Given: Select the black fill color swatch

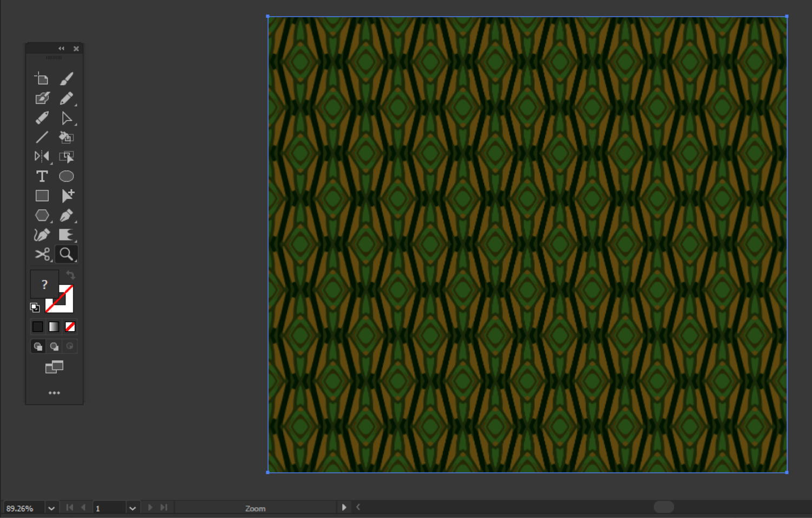Looking at the screenshot, I should point(37,326).
